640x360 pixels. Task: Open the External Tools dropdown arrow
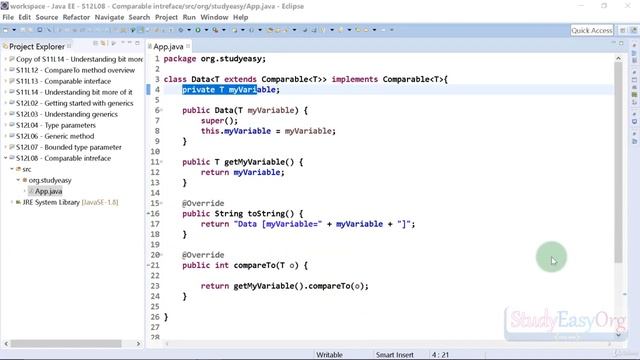224,30
